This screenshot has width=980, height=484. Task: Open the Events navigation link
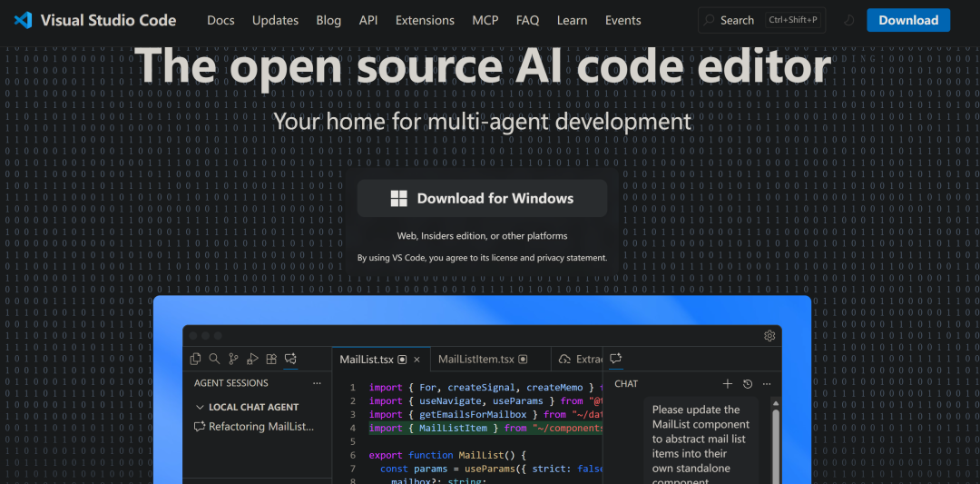[x=623, y=21]
